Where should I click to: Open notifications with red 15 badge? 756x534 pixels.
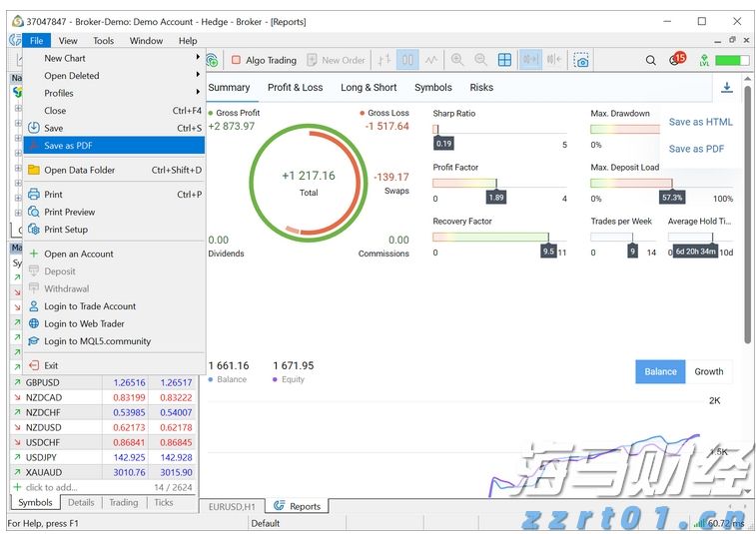pyautogui.click(x=677, y=59)
